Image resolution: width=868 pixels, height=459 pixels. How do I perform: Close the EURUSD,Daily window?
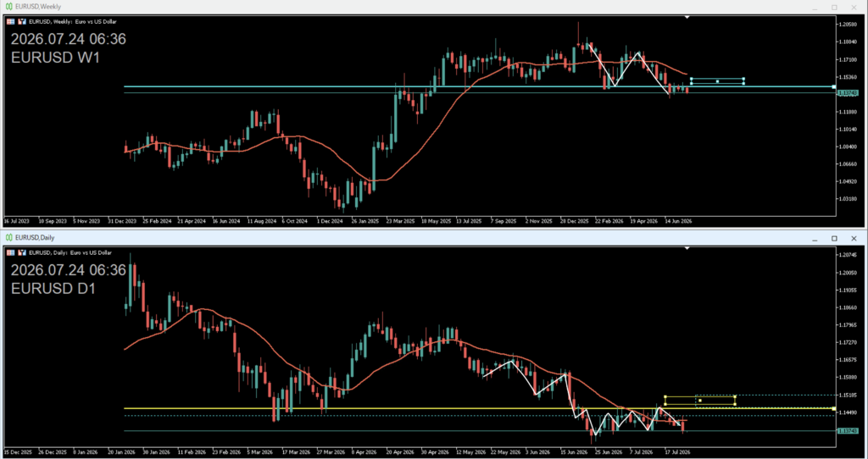click(x=854, y=238)
